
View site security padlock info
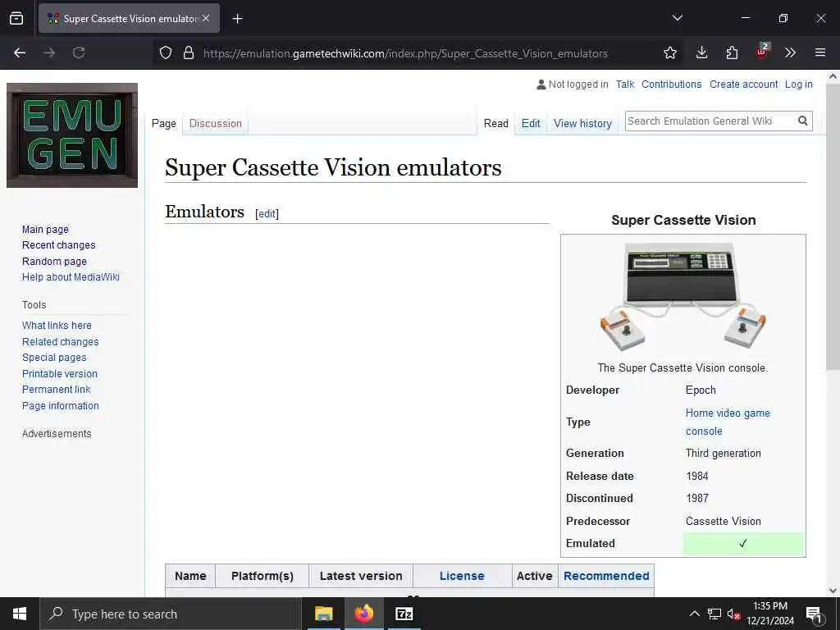[x=189, y=52]
